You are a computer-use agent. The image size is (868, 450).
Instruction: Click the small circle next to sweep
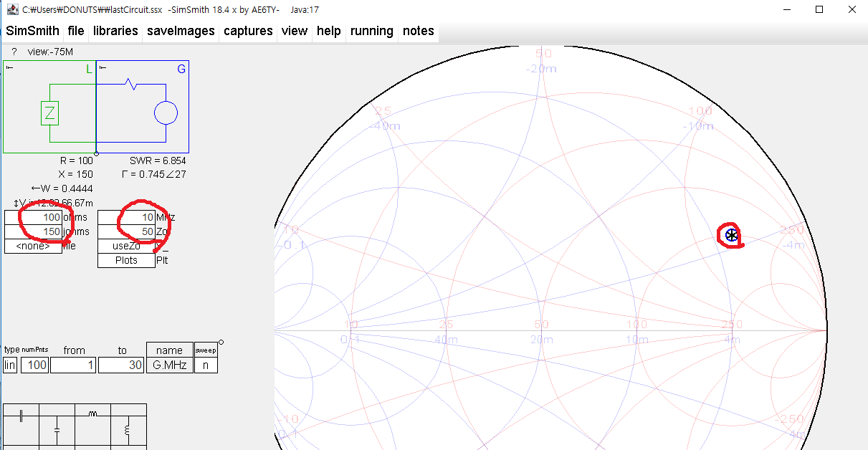point(221,343)
